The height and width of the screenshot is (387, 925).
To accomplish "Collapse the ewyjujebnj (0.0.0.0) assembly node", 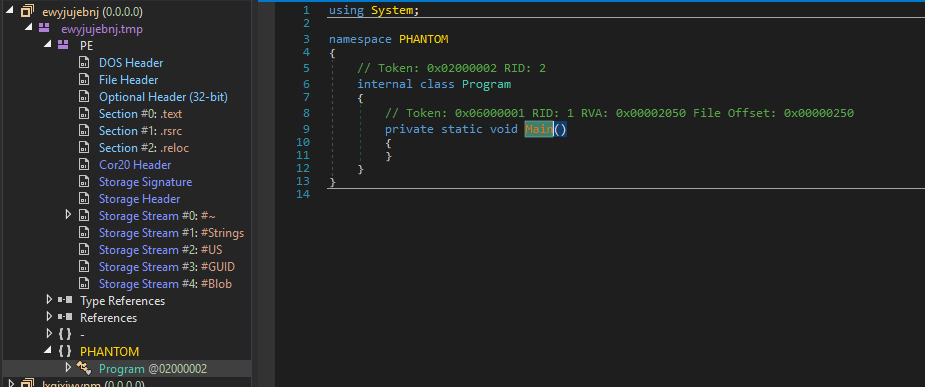I will (x=9, y=11).
